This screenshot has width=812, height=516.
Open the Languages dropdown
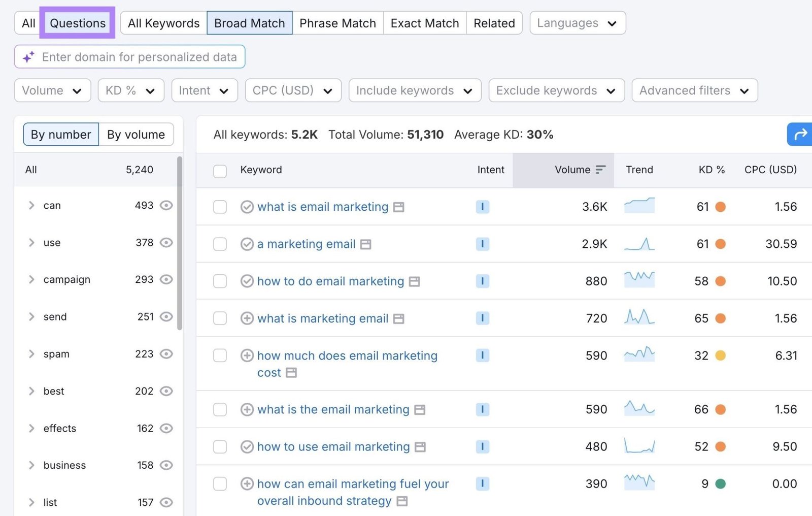click(x=578, y=23)
